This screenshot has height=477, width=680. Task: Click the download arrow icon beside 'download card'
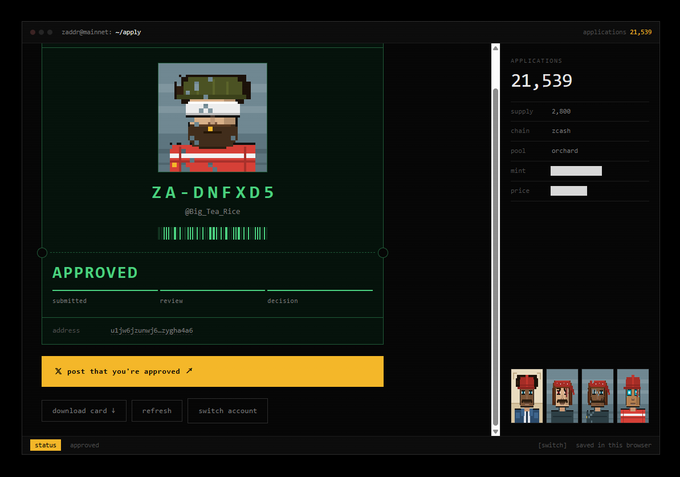(x=113, y=410)
